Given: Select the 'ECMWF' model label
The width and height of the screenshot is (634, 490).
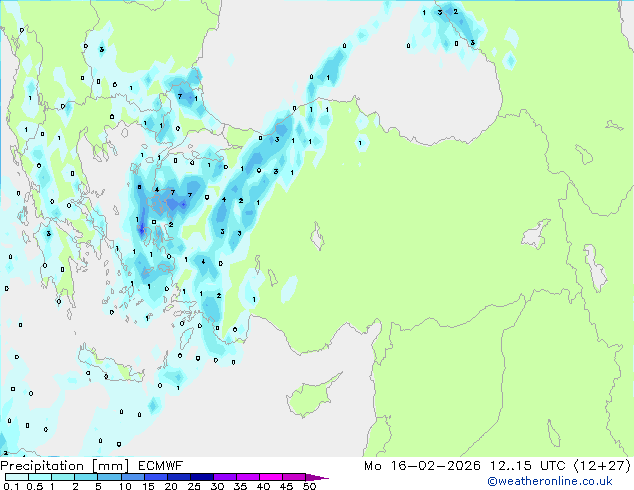Looking at the screenshot, I should click(160, 466).
